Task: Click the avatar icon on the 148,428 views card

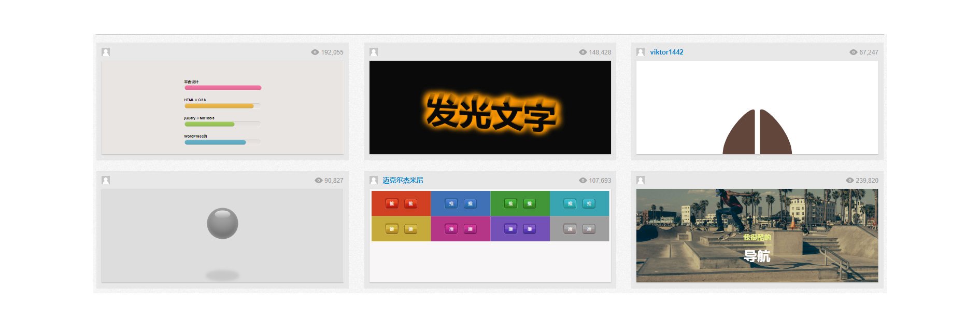Action: (374, 52)
